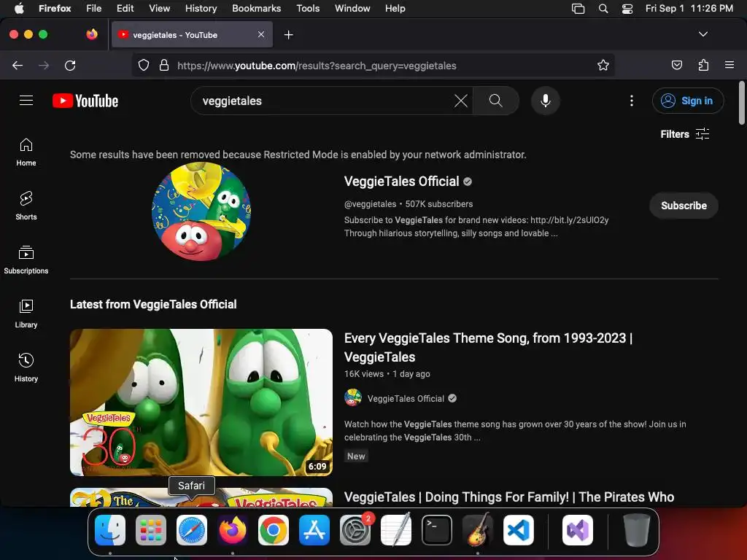Open the File menu
The width and height of the screenshot is (747, 560).
click(x=93, y=9)
